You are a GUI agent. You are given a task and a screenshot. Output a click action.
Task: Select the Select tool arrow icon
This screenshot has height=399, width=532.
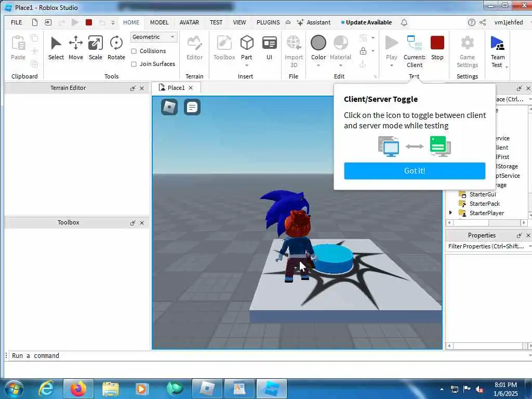[56, 44]
